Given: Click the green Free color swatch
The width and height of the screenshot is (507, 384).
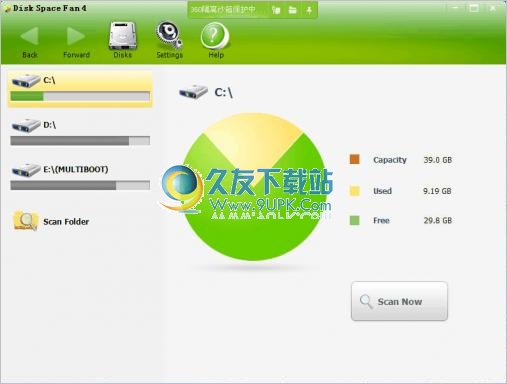Looking at the screenshot, I should click(354, 220).
